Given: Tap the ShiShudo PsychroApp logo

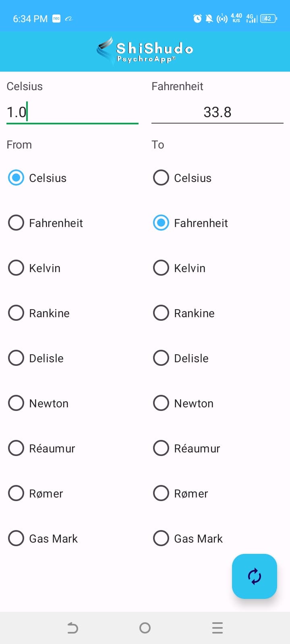Looking at the screenshot, I should 145,52.
